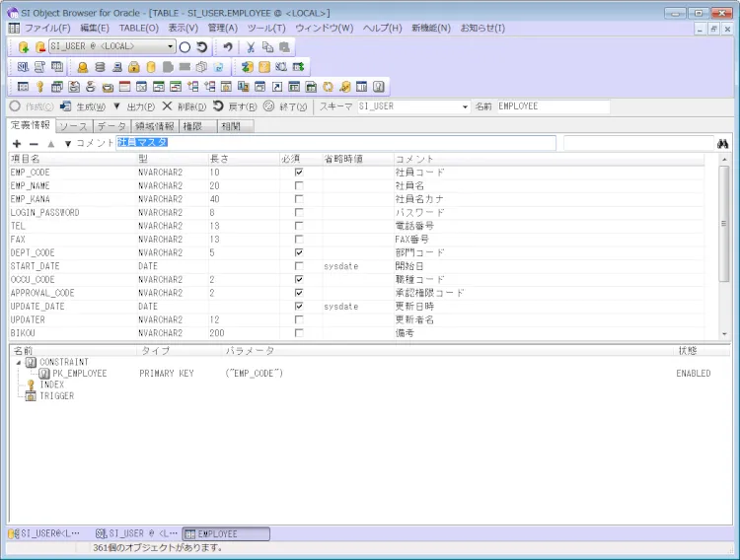Open the 管理(A) menu
740x560 pixels.
coord(223,29)
